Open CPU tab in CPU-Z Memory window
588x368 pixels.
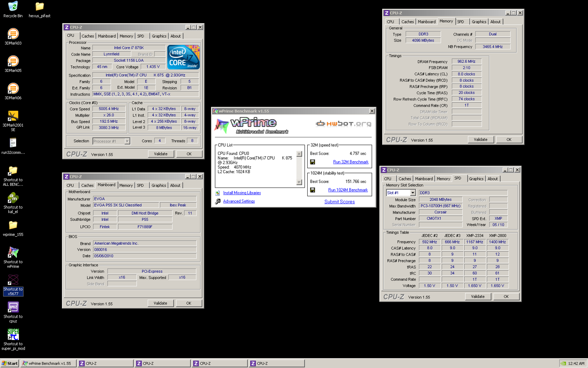[390, 22]
